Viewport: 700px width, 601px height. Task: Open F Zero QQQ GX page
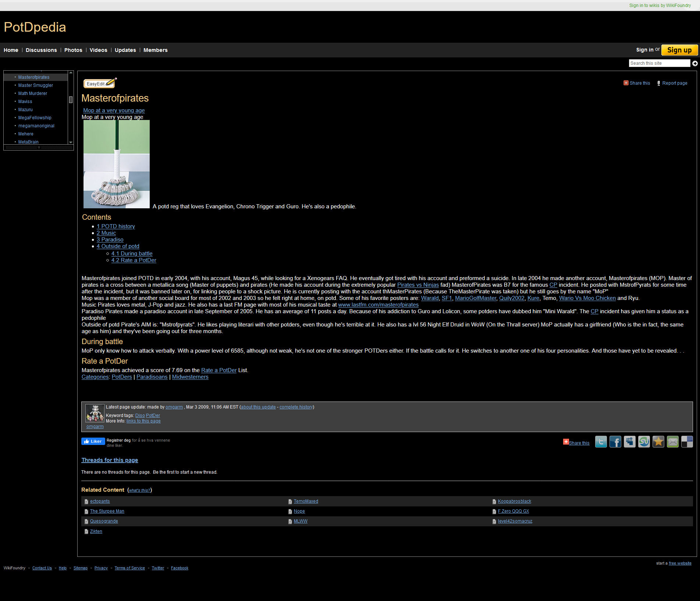pos(514,511)
